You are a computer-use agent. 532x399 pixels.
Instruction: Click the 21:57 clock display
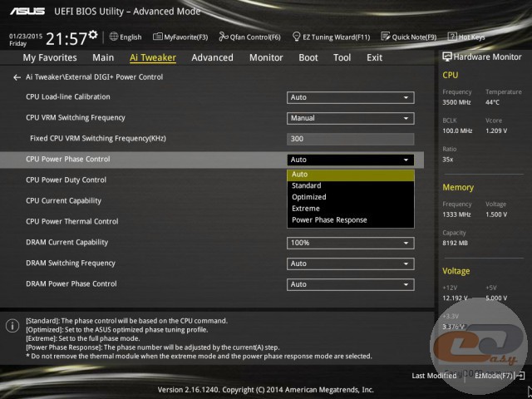66,39
